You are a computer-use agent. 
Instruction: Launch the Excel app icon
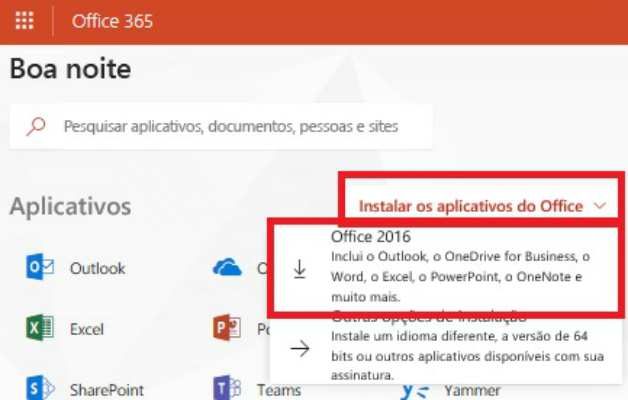[x=40, y=328]
